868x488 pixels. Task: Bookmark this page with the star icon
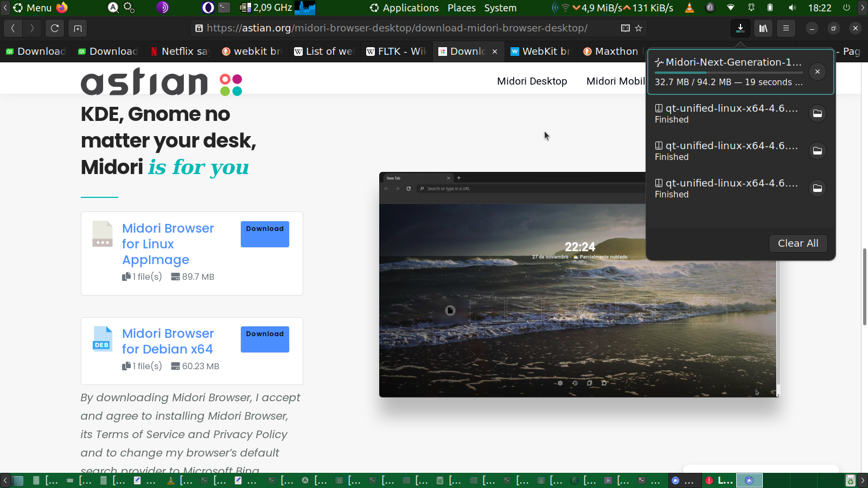click(639, 28)
